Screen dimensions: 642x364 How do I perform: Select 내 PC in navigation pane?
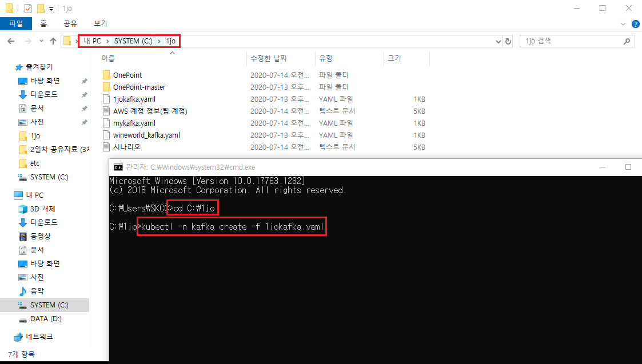point(34,195)
